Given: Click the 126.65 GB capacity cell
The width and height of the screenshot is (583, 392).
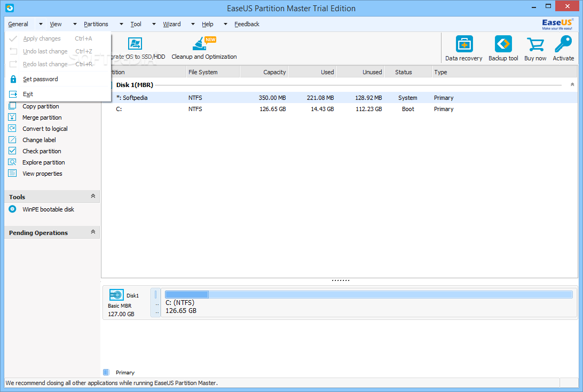Looking at the screenshot, I should click(272, 109).
